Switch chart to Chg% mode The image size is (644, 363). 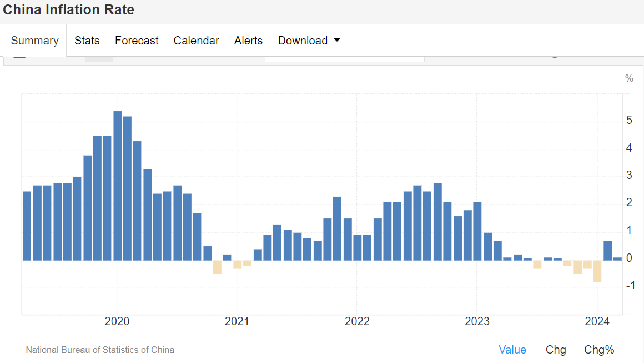599,350
